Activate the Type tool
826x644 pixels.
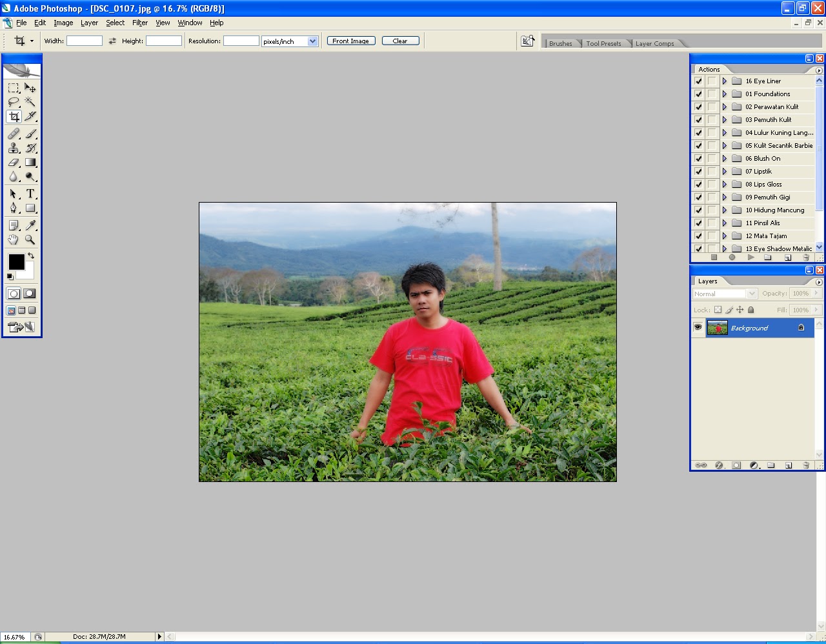(30, 194)
